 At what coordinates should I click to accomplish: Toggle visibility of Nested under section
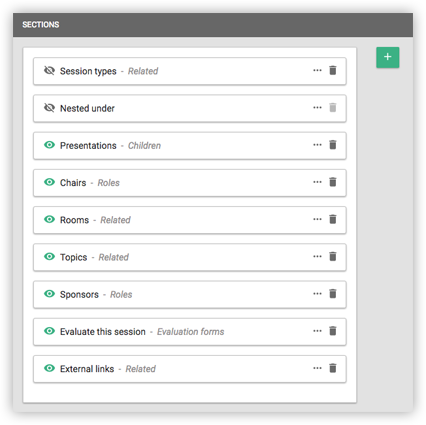pyautogui.click(x=49, y=108)
